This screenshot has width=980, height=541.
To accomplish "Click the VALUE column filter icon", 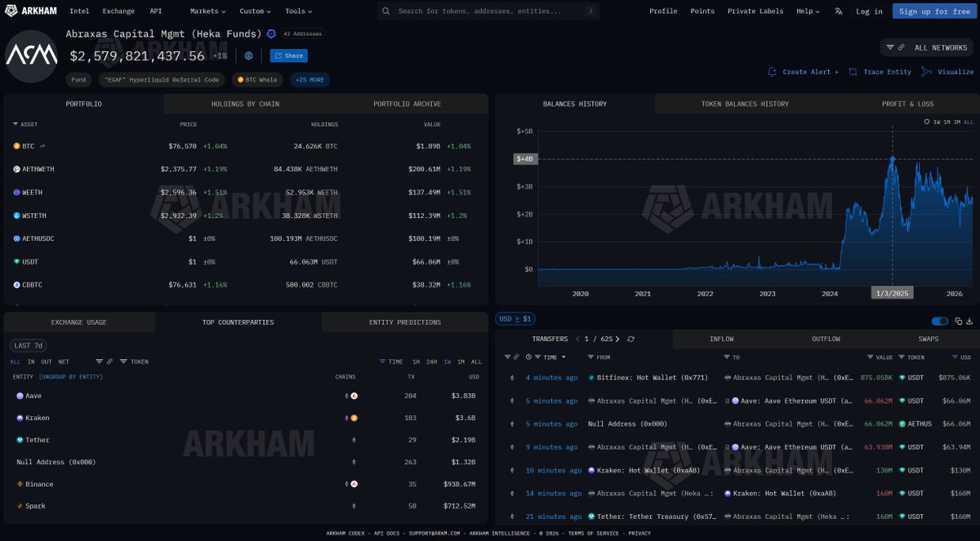I will (x=870, y=357).
